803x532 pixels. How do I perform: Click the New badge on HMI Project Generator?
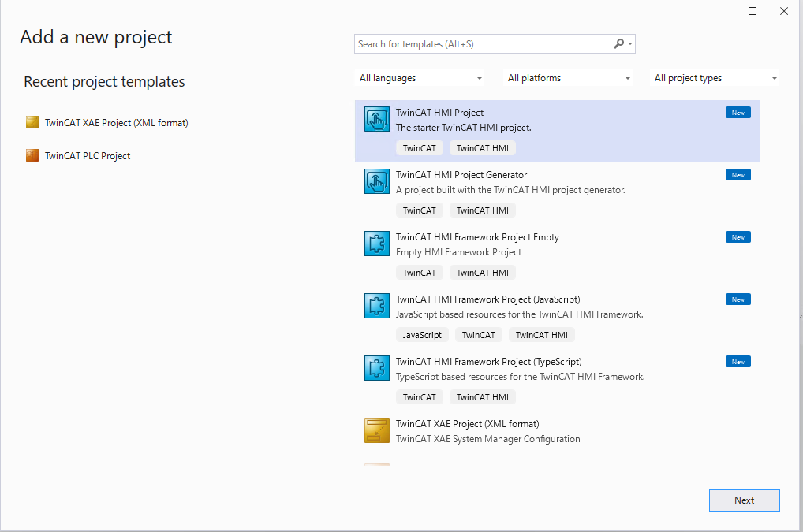(x=738, y=175)
